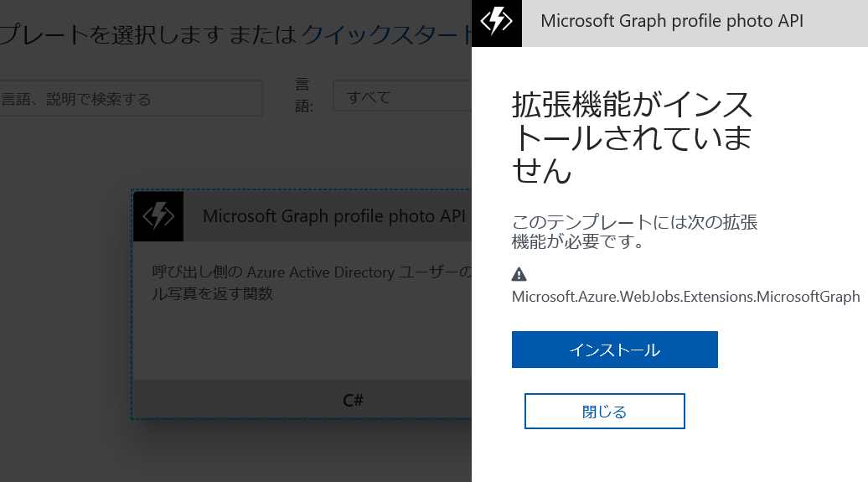Click the function icon on the template card
This screenshot has width=868, height=482.
(158, 216)
